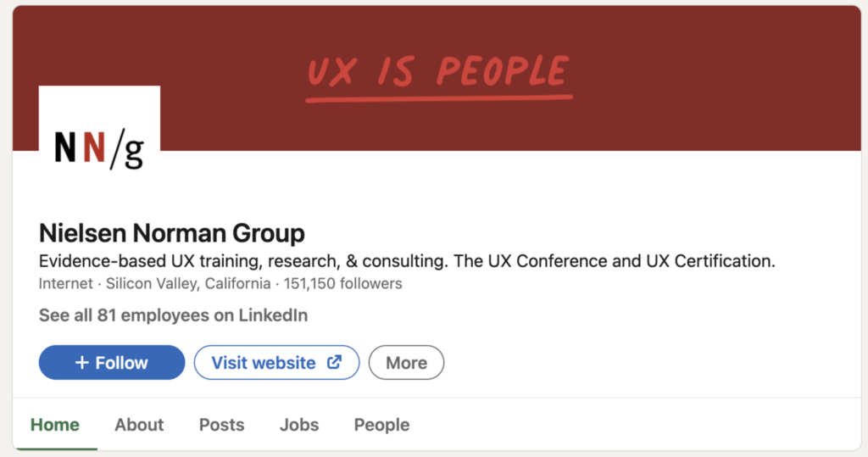Follow Nielsen Norman Group
The image size is (868, 457).
(112, 363)
